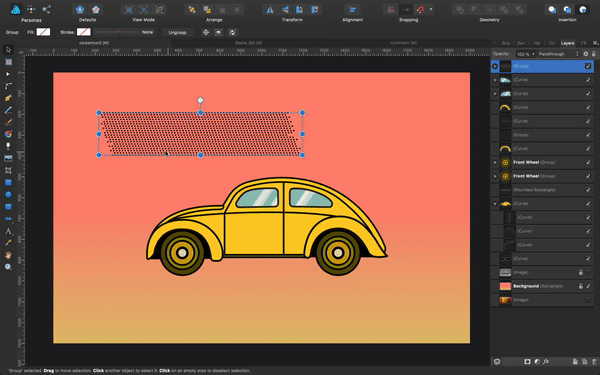Open the Opacity 100% dropdown
Screen dimensions: 600x375
(525, 54)
